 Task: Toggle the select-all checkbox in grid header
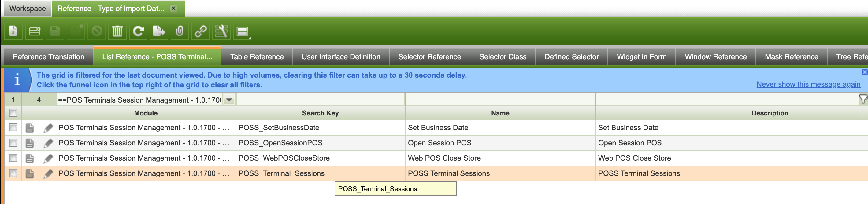point(13,113)
